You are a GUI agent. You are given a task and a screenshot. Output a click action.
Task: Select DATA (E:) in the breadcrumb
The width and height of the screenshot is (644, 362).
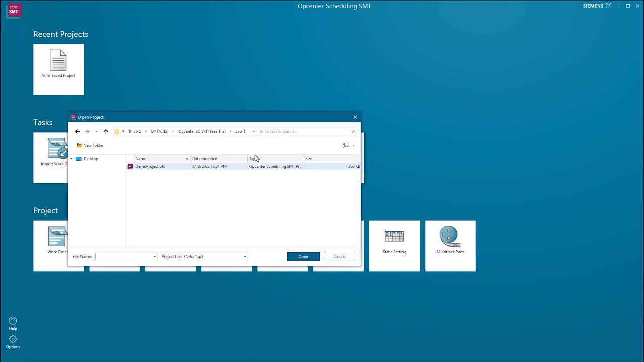click(x=159, y=131)
